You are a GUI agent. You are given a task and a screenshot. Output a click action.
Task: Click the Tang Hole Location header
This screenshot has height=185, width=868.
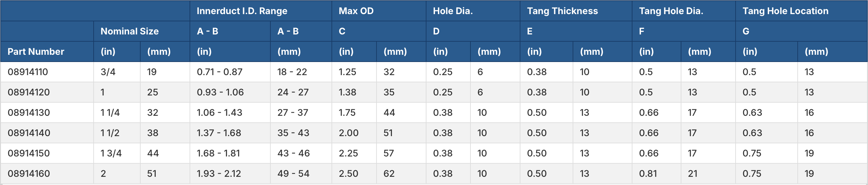pyautogui.click(x=785, y=11)
